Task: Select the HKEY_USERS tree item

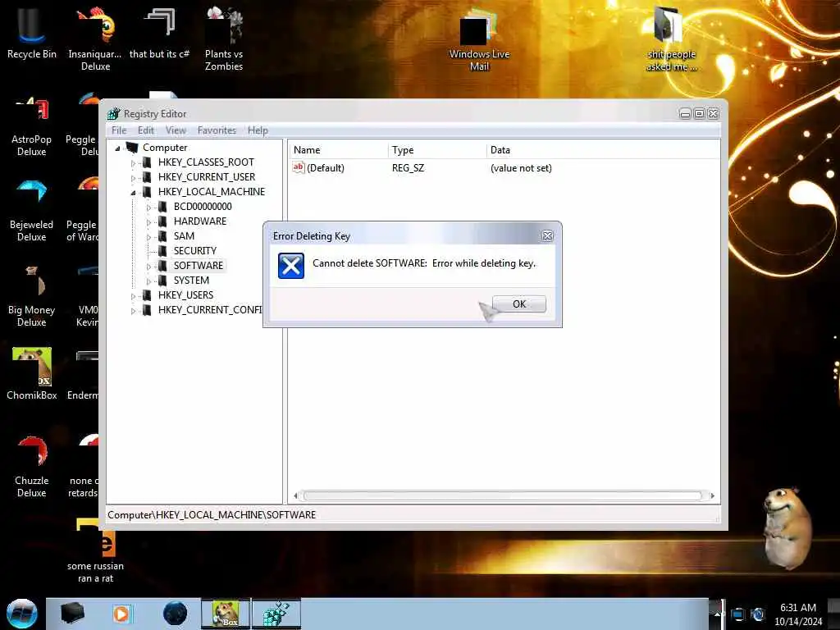Action: tap(185, 295)
